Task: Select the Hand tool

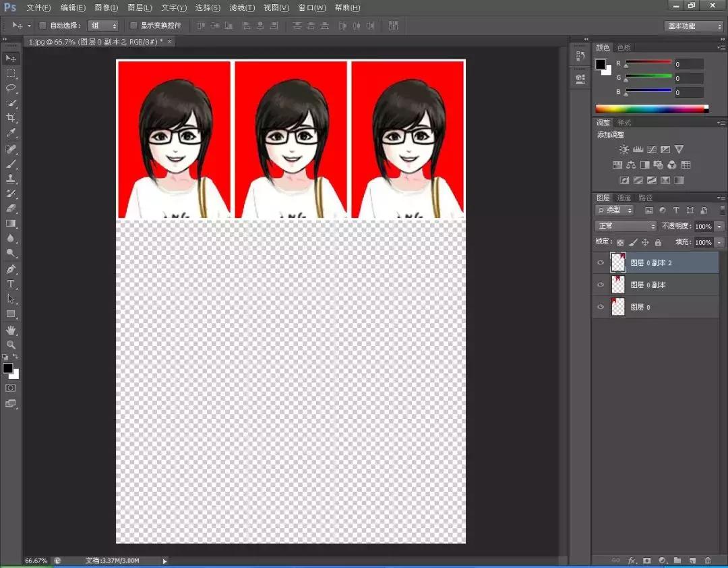Action: click(x=11, y=330)
